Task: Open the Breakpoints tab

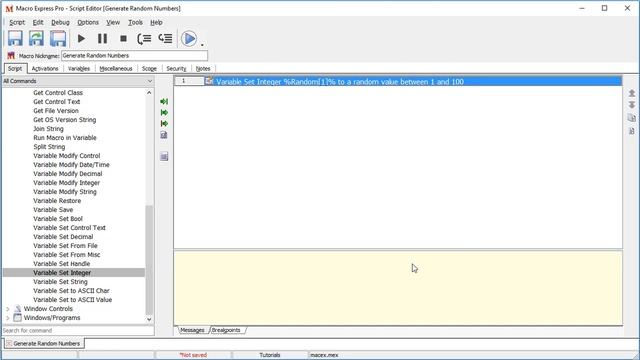Action: click(x=227, y=330)
